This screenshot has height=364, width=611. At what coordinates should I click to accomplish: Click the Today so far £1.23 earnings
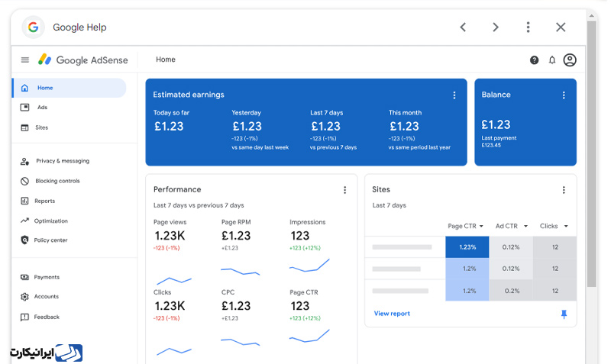[169, 127]
